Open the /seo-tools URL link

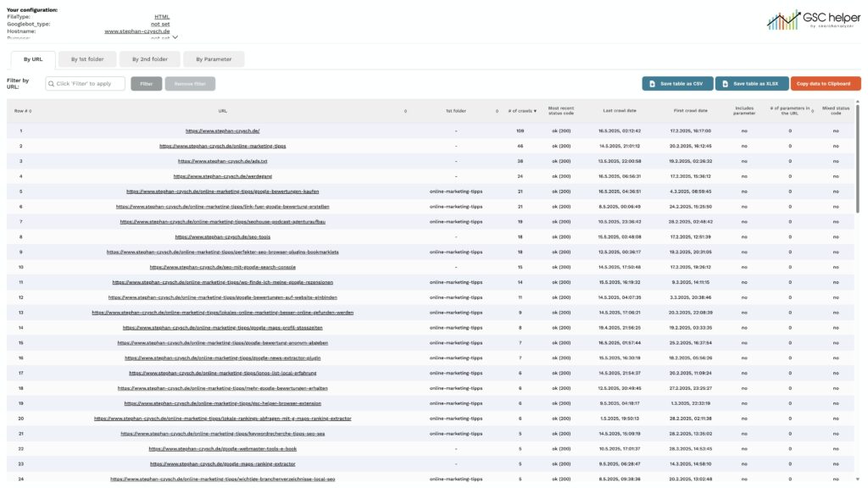tap(223, 237)
